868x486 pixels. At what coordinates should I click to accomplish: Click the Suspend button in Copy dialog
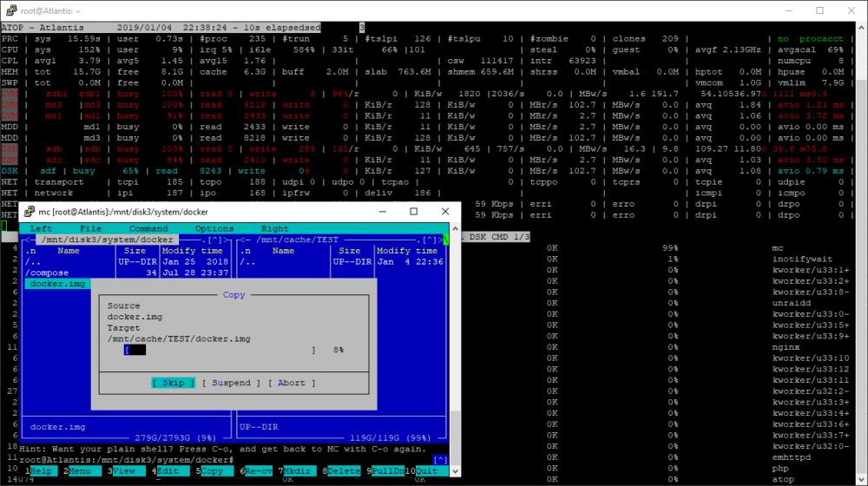[231, 383]
